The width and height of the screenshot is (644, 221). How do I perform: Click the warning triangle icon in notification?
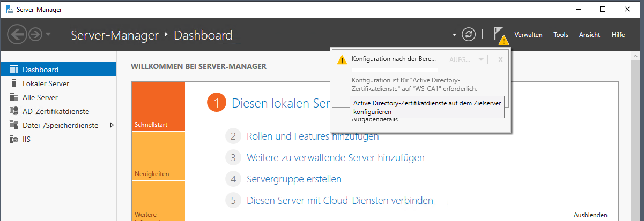(x=342, y=59)
